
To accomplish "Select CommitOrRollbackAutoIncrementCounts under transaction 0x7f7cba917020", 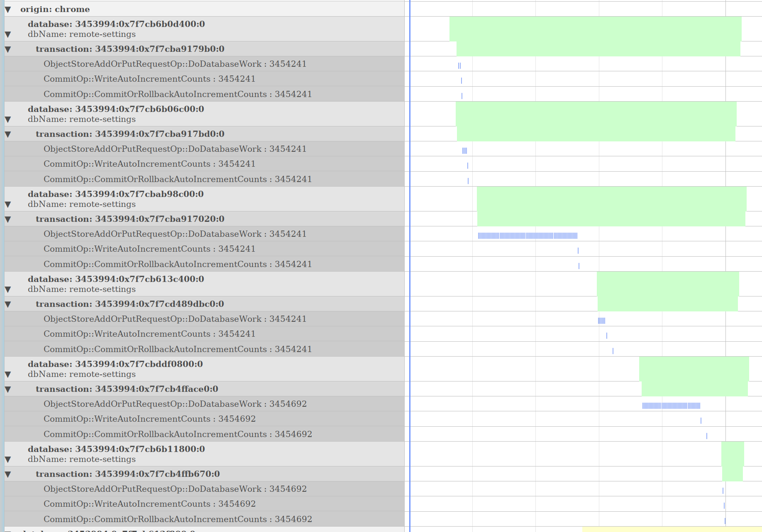I will [x=204, y=264].
